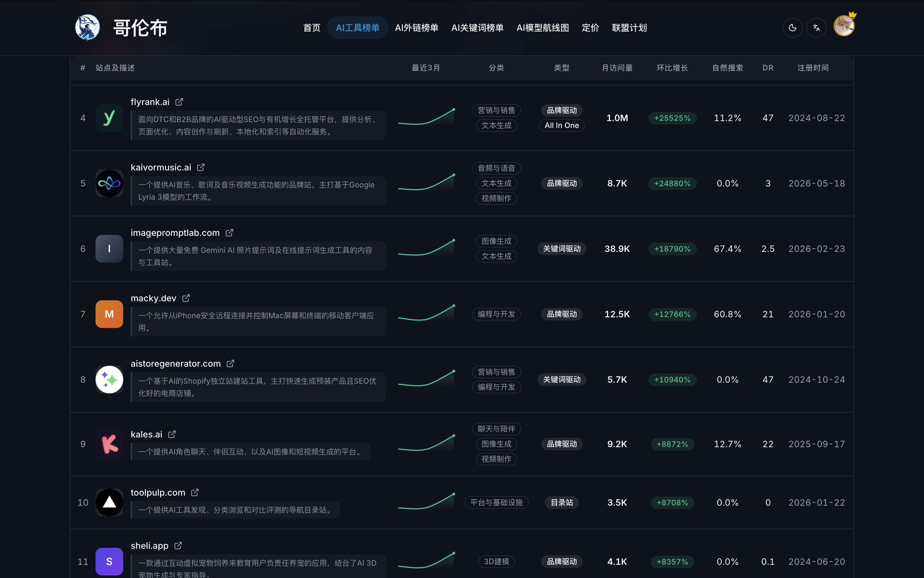Image resolution: width=924 pixels, height=578 pixels.
Task: Click the 38.9K monthly visits value
Action: click(x=617, y=249)
